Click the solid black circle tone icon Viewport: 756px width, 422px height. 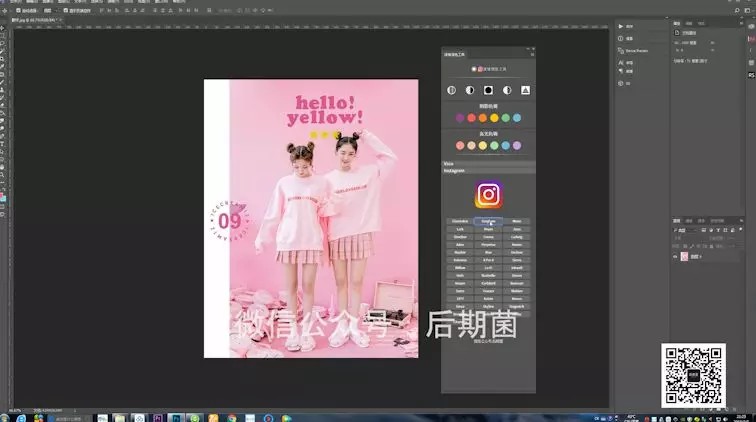click(x=488, y=90)
